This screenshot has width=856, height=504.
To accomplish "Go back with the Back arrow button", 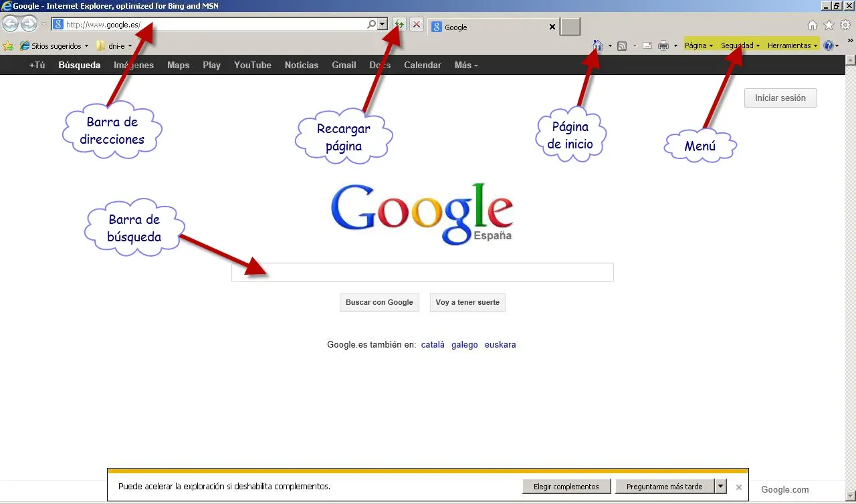I will [x=10, y=25].
